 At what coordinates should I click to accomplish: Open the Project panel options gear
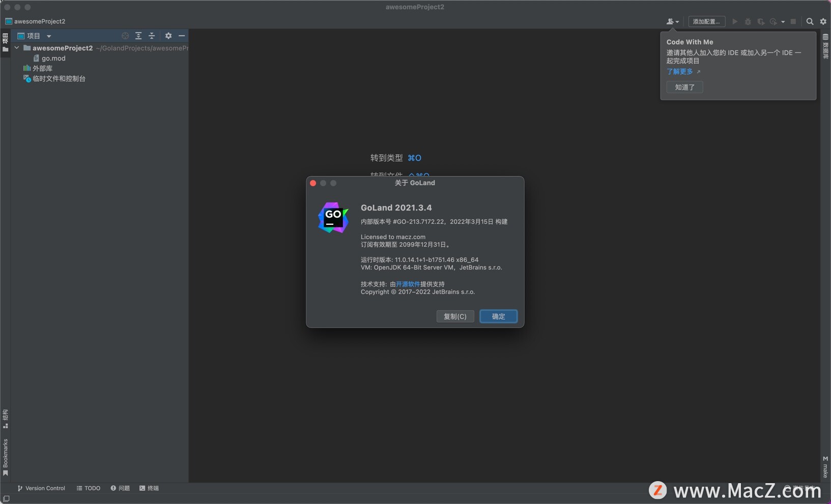pyautogui.click(x=168, y=36)
